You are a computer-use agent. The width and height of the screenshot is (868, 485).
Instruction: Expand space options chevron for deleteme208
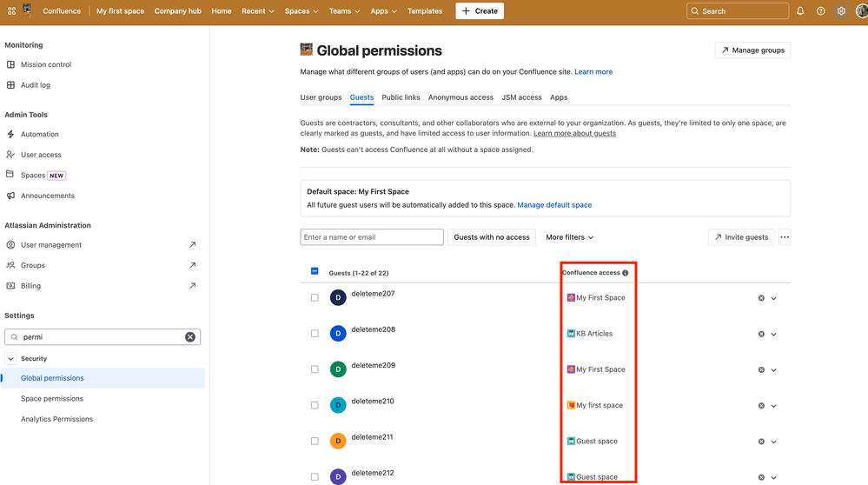774,334
